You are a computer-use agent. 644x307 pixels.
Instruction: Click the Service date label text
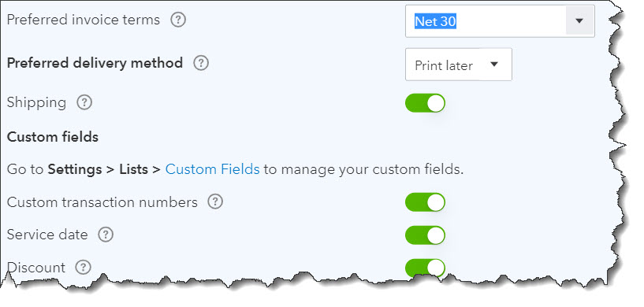(47, 235)
